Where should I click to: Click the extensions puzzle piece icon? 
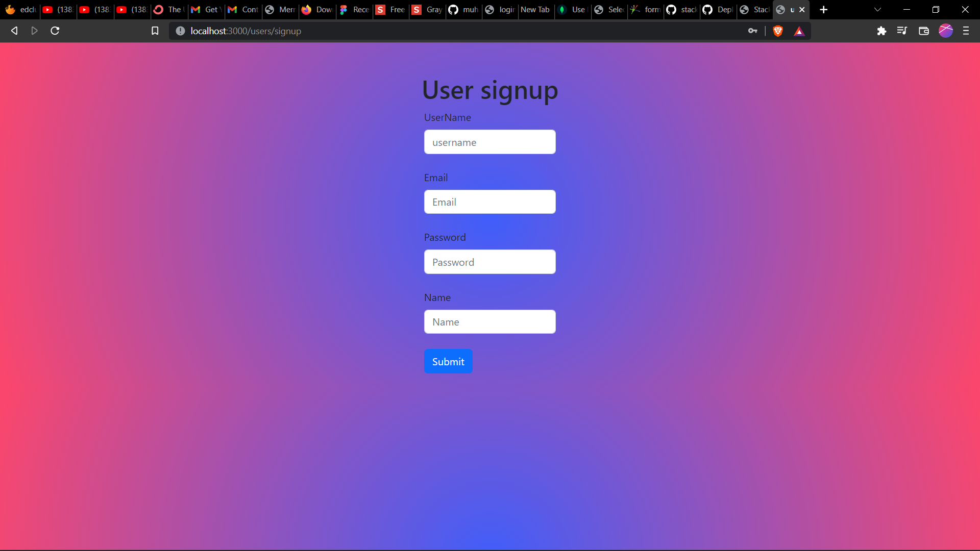tap(883, 31)
